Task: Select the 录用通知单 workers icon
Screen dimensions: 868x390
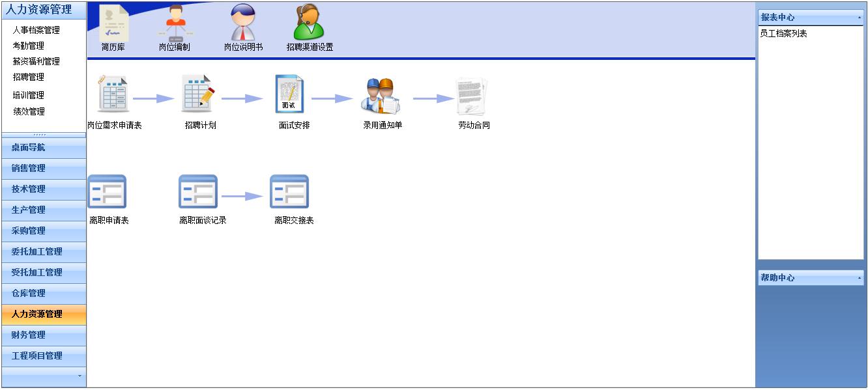Action: pyautogui.click(x=381, y=96)
